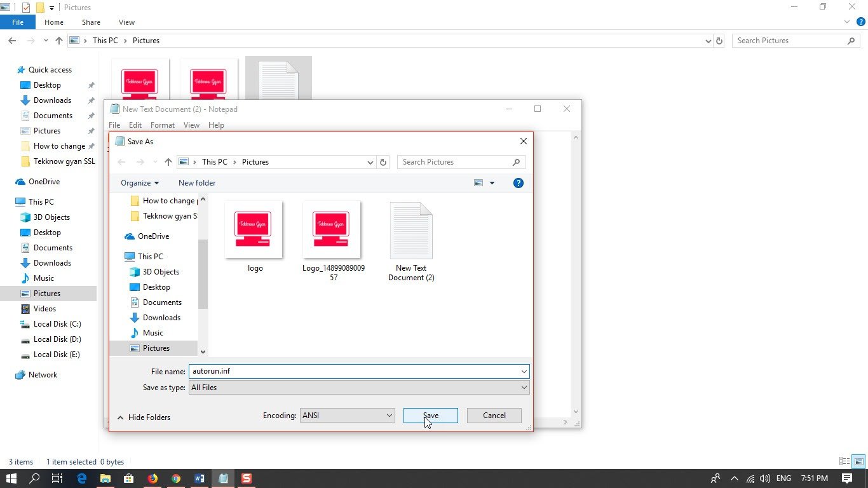
Task: Select Logo_1489908900957 image thumbnail
Action: 332,231
